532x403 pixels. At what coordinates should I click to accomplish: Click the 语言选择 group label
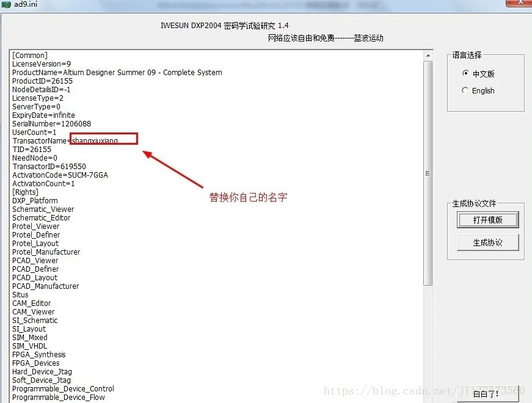467,55
